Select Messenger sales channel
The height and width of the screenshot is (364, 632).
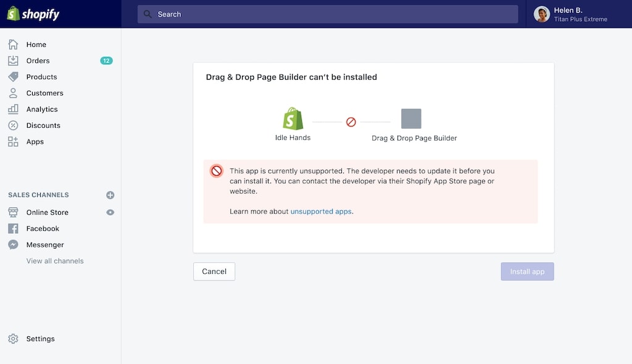(x=44, y=245)
